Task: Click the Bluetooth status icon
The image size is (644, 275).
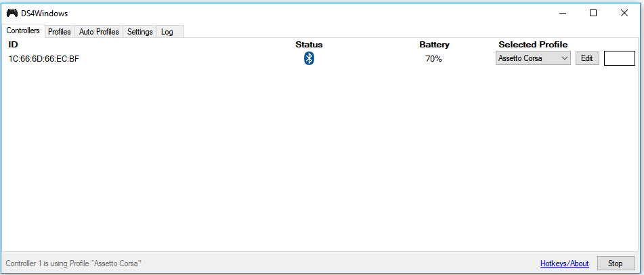Action: pyautogui.click(x=309, y=59)
